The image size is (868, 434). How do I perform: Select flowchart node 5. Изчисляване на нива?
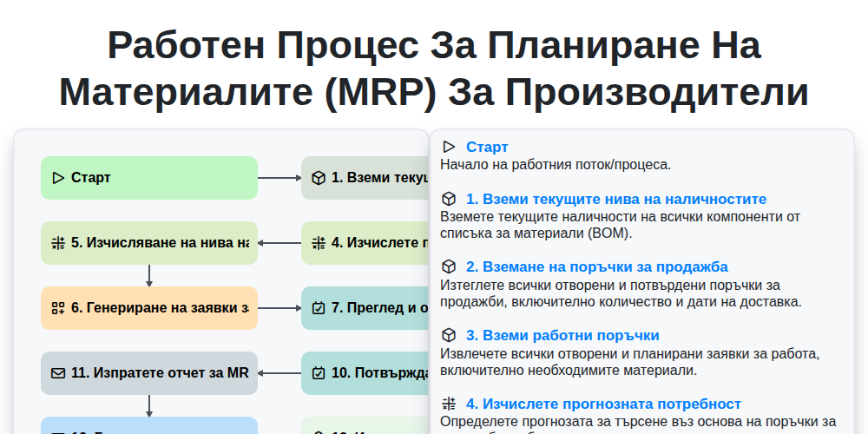tap(149, 243)
